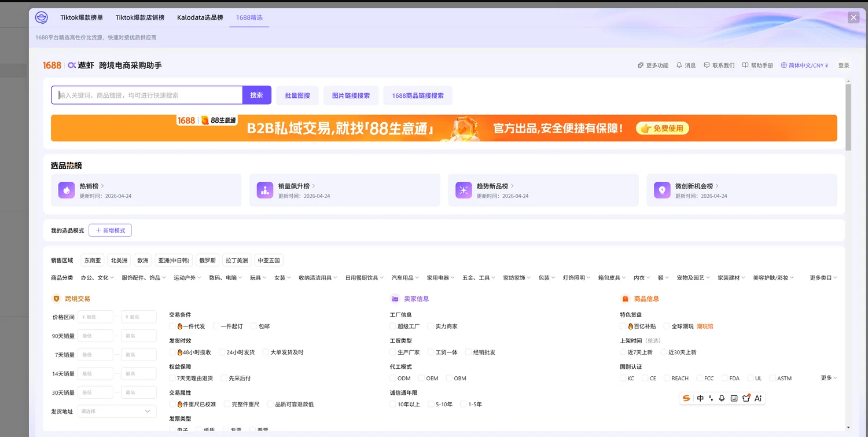Open the 帮助手册 book icon

pos(745,65)
